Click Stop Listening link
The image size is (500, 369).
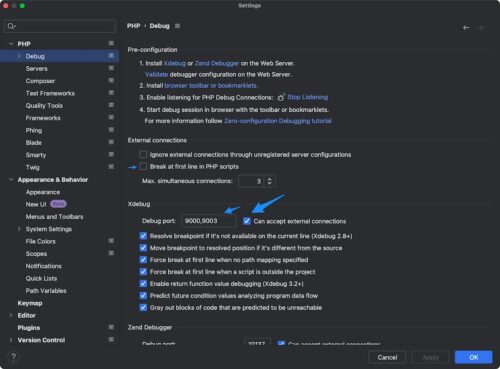308,97
